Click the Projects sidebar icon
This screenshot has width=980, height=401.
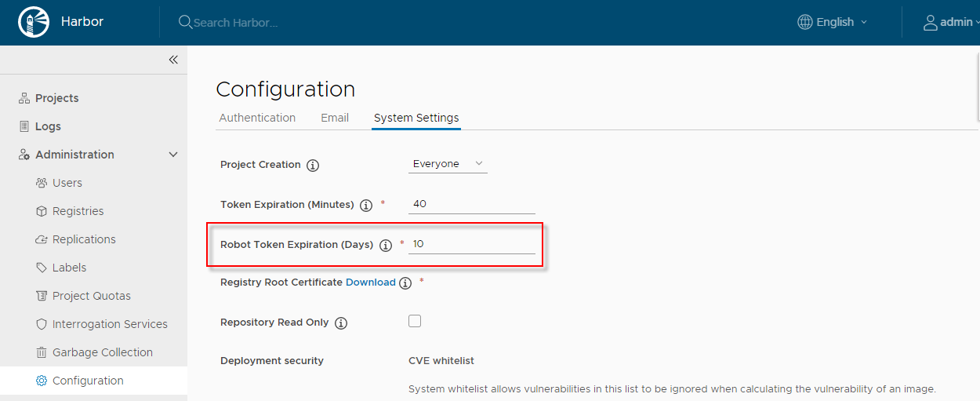click(24, 98)
